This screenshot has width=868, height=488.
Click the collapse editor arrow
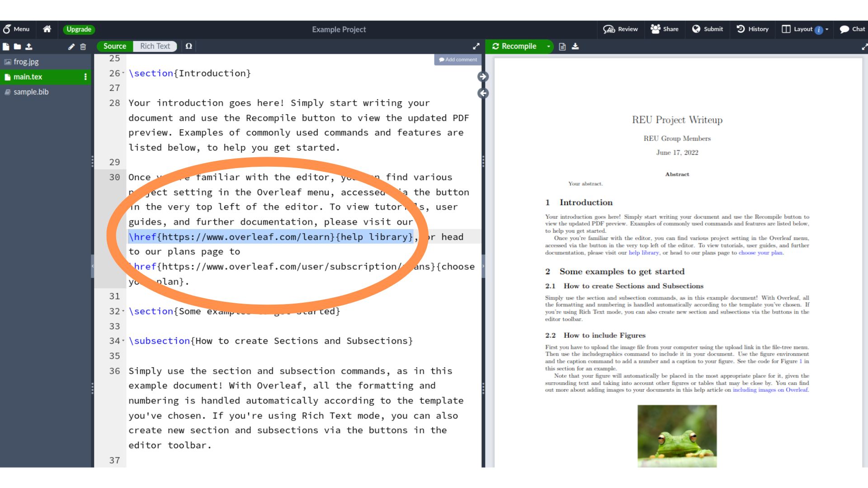pos(483,93)
